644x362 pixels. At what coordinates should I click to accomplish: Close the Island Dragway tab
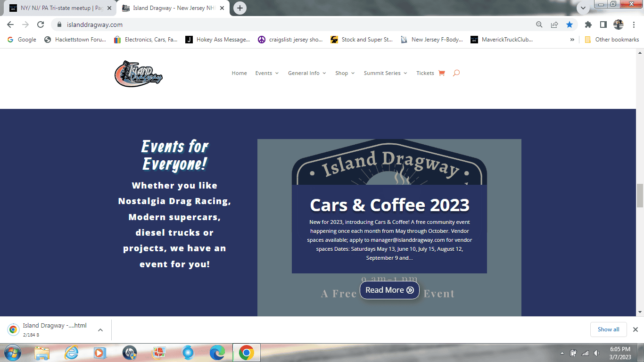(x=222, y=8)
